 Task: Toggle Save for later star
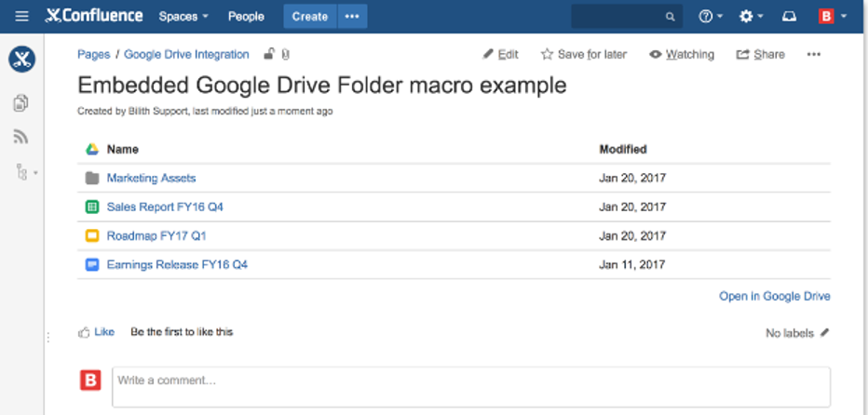click(x=584, y=55)
